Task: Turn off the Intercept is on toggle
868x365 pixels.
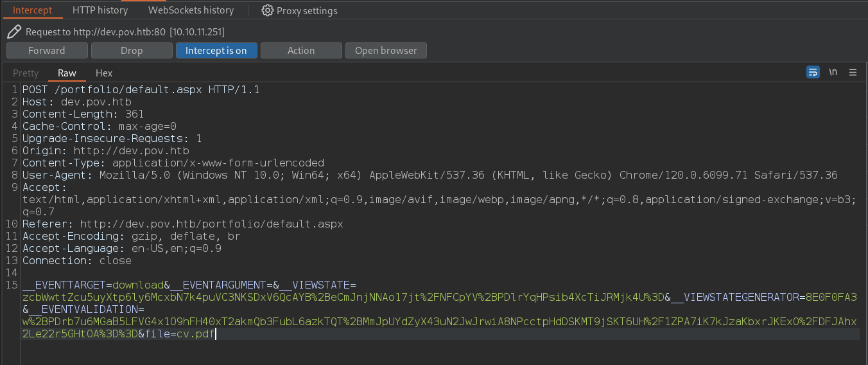Action: tap(216, 50)
